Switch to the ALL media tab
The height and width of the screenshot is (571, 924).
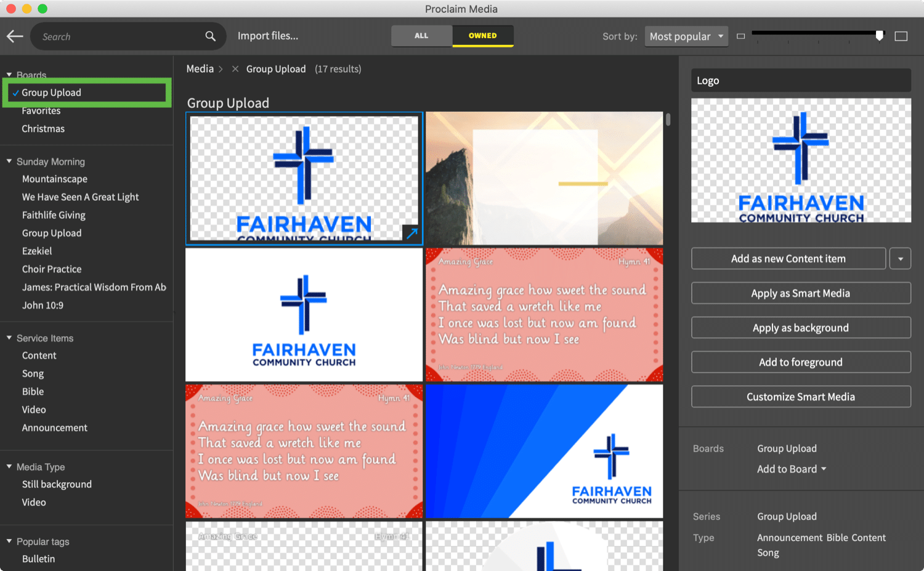click(421, 36)
